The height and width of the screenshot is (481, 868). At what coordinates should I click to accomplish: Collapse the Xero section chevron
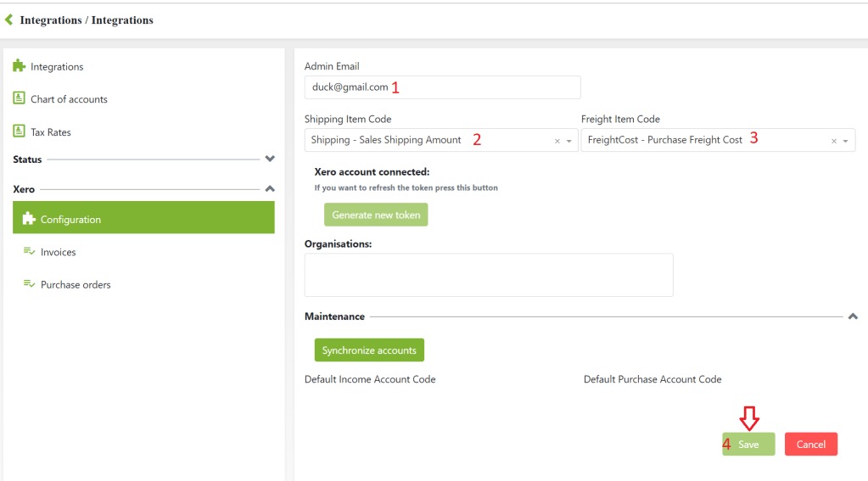(270, 189)
